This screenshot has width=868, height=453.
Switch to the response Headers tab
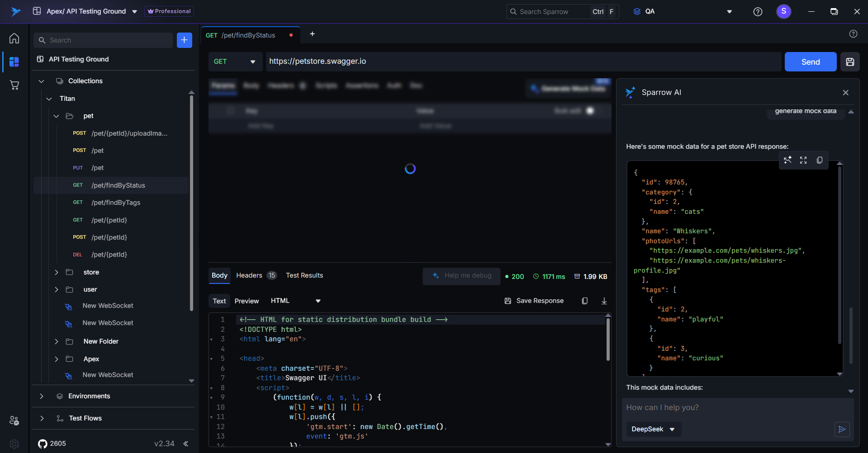[x=249, y=275]
